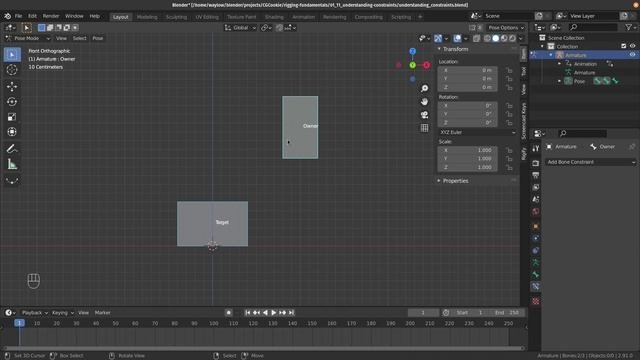Image resolution: width=640 pixels, height=360 pixels.
Task: Toggle lock on Scale Y
Action: point(509,159)
